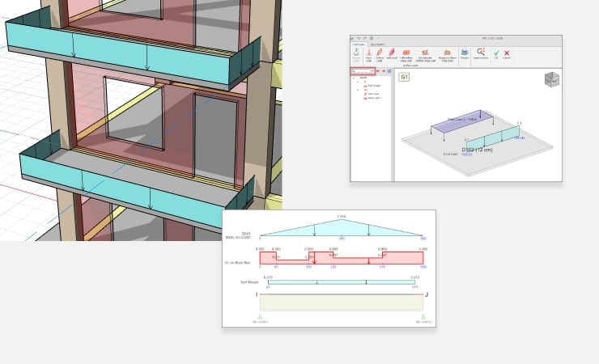Confirm with the green OK checkmark
599x364 pixels.
496,54
